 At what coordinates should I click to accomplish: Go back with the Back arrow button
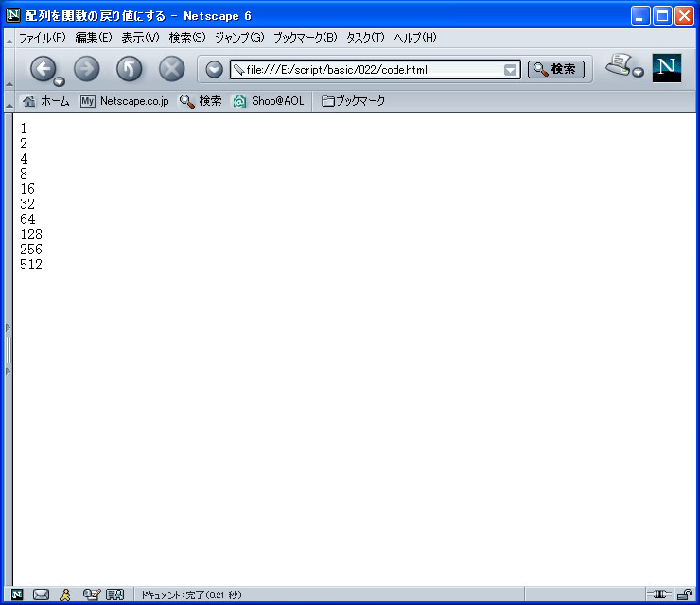tap(43, 69)
